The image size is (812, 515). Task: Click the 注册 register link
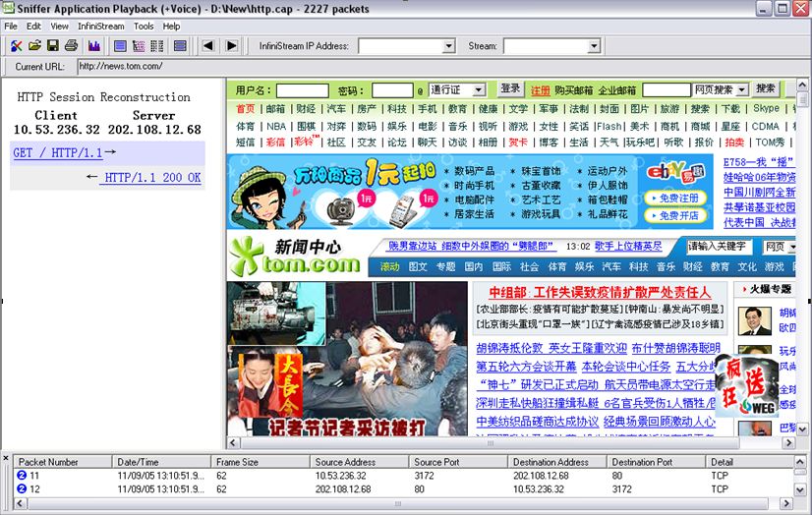point(540,90)
